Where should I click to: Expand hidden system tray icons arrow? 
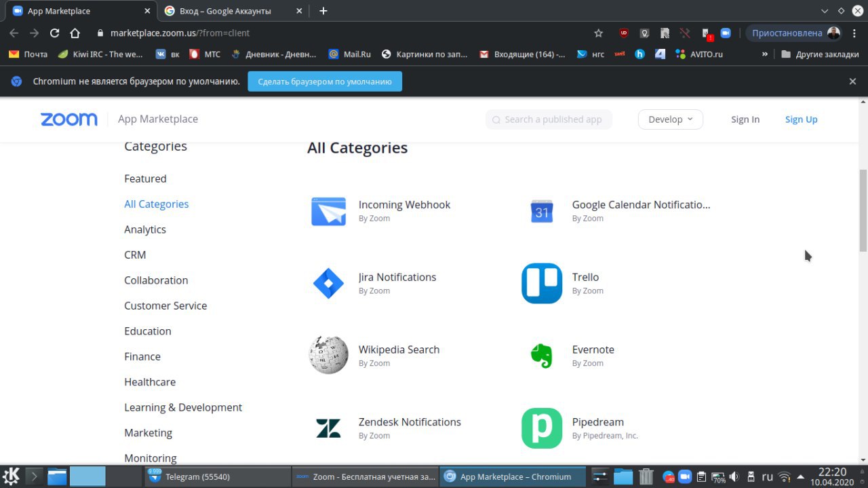click(801, 476)
